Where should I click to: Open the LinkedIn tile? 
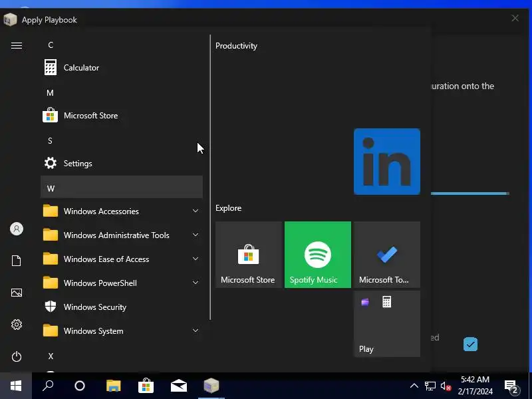pos(387,162)
